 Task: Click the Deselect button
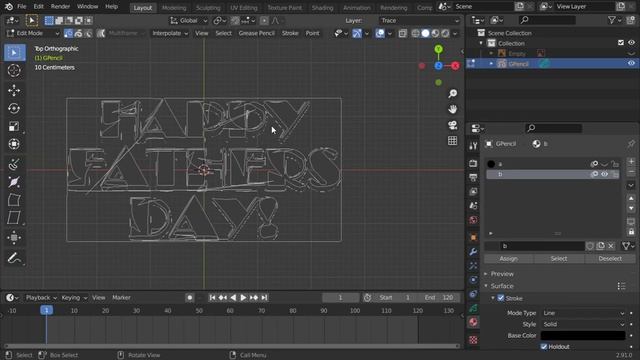(610, 259)
